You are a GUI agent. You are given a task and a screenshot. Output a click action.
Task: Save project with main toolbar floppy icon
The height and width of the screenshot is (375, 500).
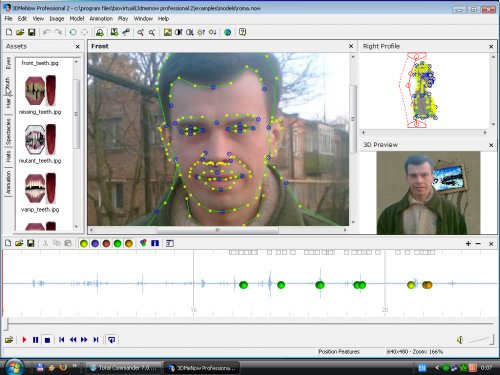(x=32, y=32)
